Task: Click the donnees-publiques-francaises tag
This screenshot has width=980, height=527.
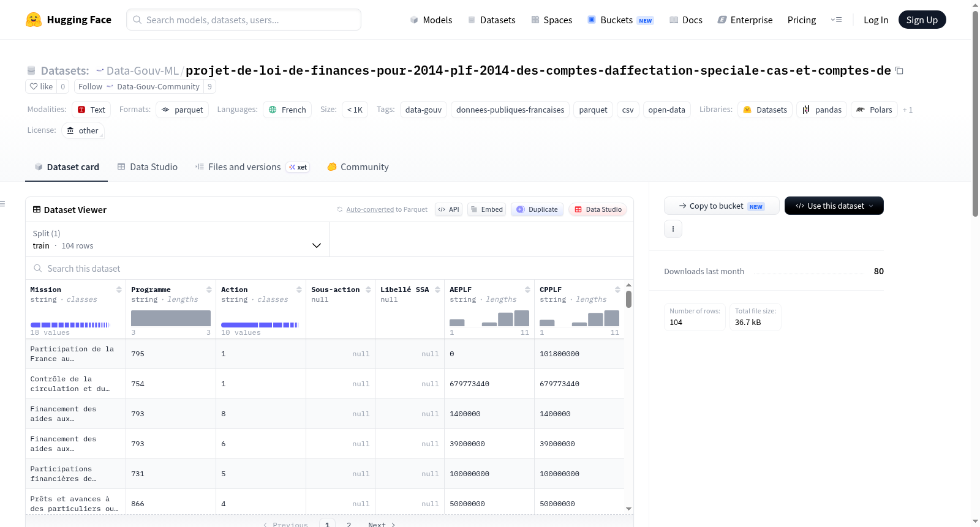Action: [x=510, y=110]
